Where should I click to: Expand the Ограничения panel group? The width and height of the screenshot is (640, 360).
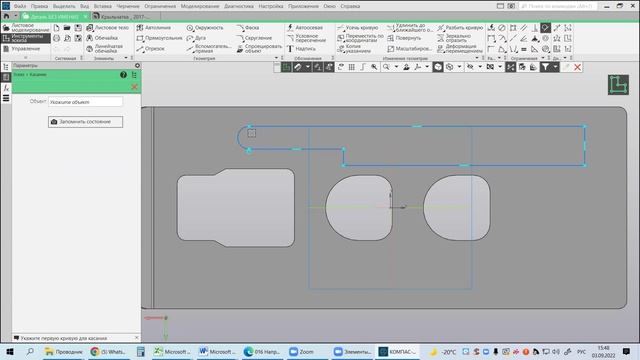pyautogui.click(x=543, y=58)
